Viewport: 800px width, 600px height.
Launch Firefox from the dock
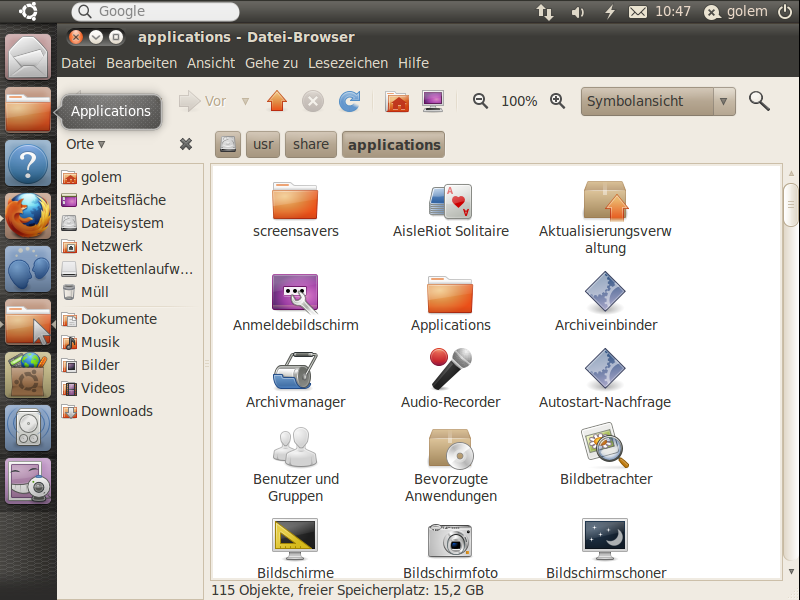[28, 215]
